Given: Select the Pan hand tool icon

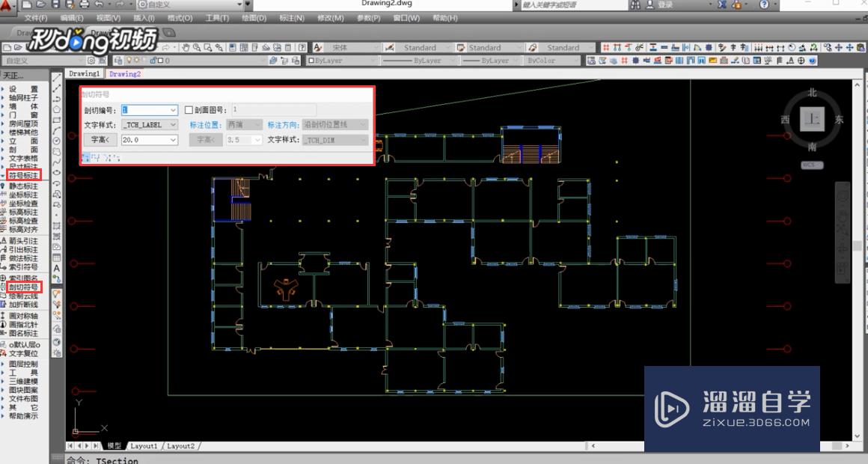Looking at the screenshot, I should tap(186, 48).
